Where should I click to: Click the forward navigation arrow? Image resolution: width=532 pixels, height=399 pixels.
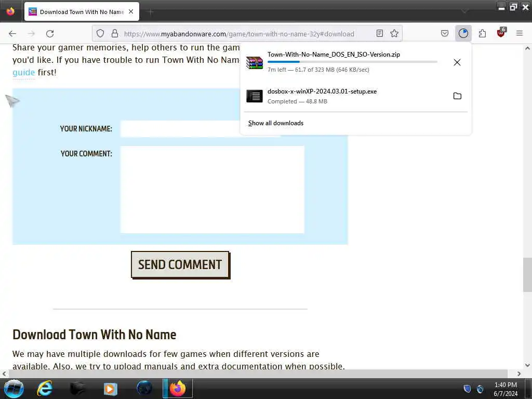31,34
